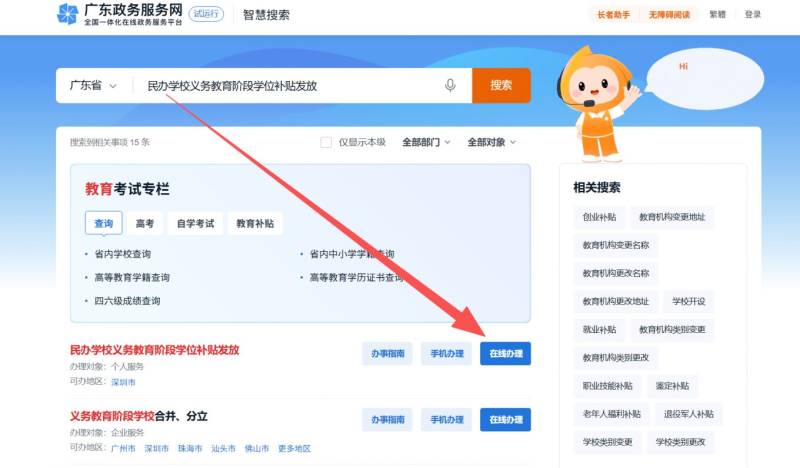Click 在线办理 for 民办学校义务教育阶段学位补贴发放
Image resolution: width=800 pixels, height=468 pixels.
(x=505, y=353)
